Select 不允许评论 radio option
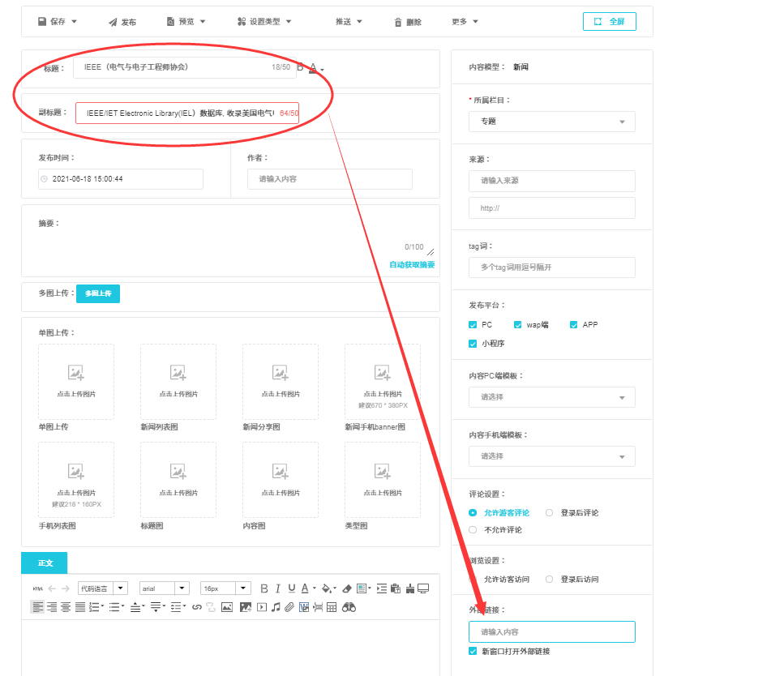Image resolution: width=784 pixels, height=676 pixels. (x=473, y=529)
